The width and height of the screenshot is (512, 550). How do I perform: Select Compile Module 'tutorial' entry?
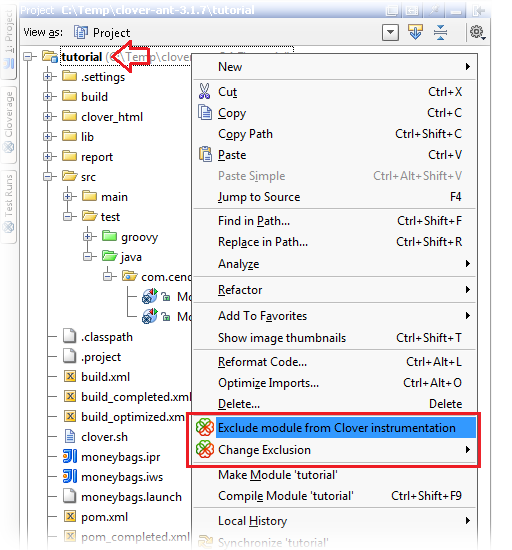click(335, 496)
